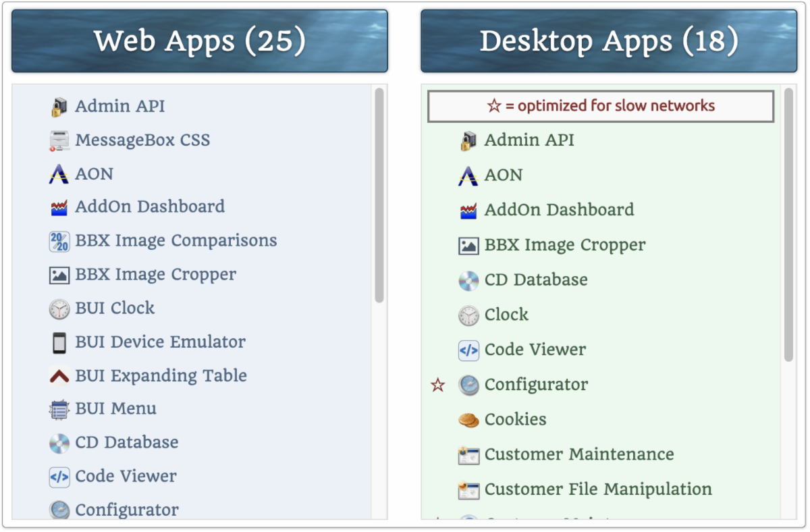Click AddOn Dashboard icon in Desktop Apps

(x=468, y=211)
